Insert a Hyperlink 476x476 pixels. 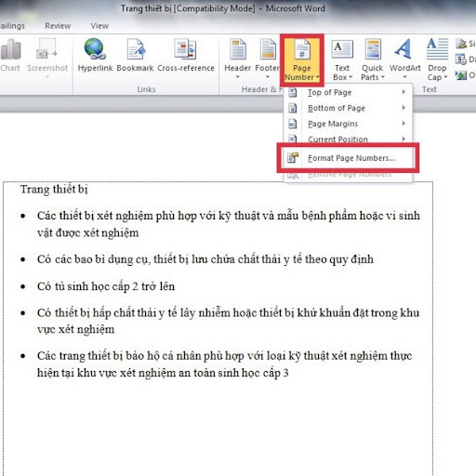click(95, 55)
